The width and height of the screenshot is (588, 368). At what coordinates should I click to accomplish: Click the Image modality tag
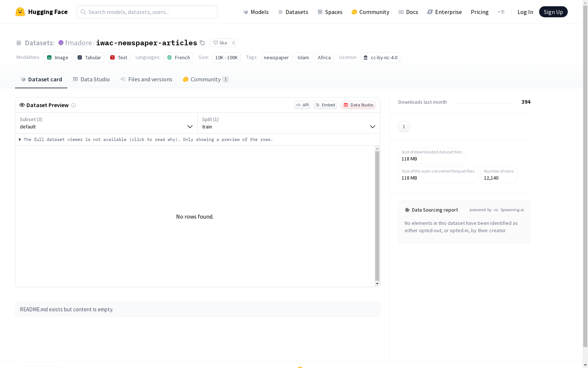pos(58,57)
